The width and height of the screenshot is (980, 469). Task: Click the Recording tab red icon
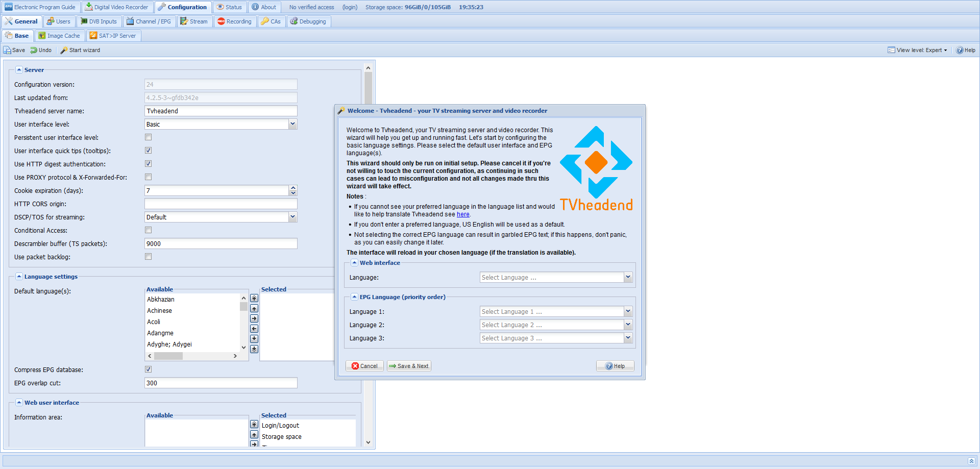click(221, 21)
